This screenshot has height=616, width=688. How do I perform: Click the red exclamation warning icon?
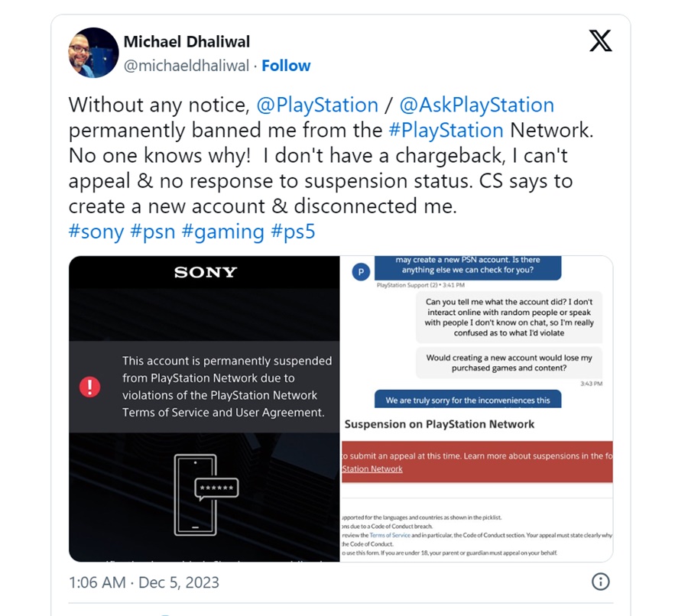(90, 387)
